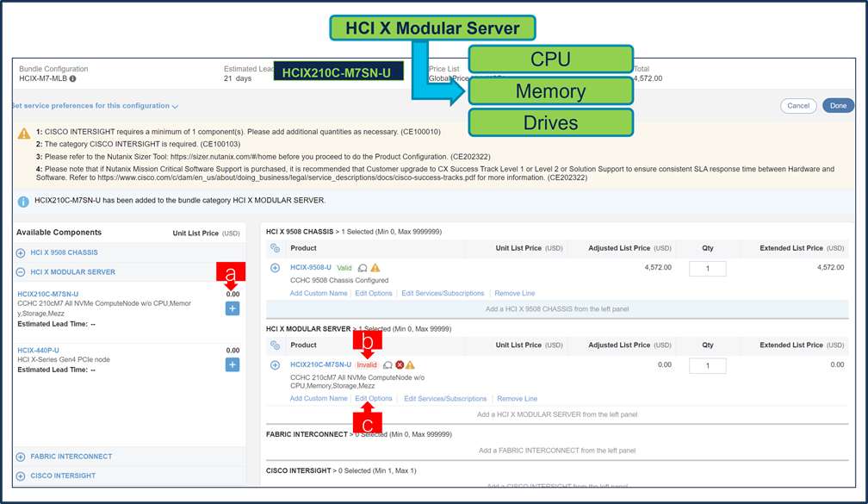Expand CISCO INTERSIGHT category

point(21,476)
